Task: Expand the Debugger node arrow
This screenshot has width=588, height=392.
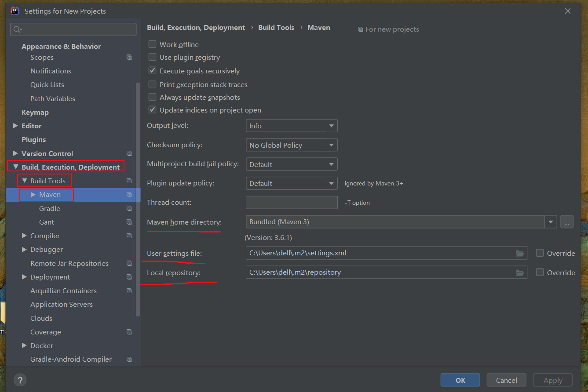Action: (x=25, y=249)
